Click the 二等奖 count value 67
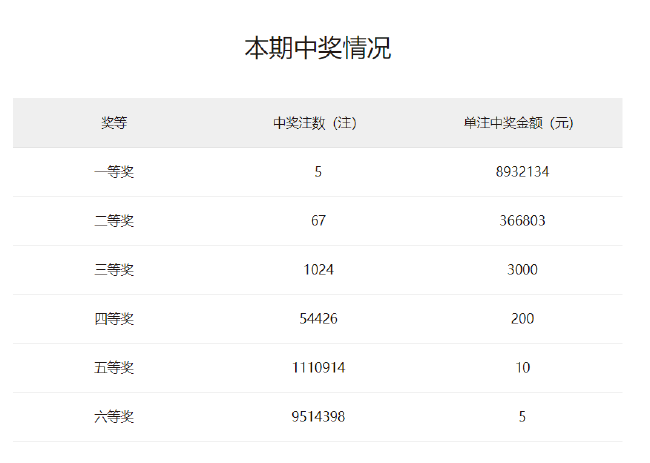 tap(318, 221)
